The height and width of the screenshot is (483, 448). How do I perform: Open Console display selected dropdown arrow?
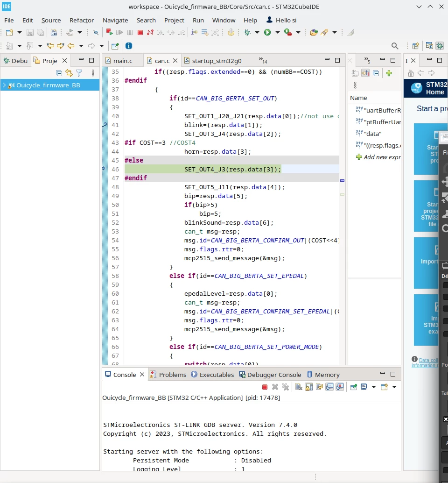pyautogui.click(x=373, y=387)
